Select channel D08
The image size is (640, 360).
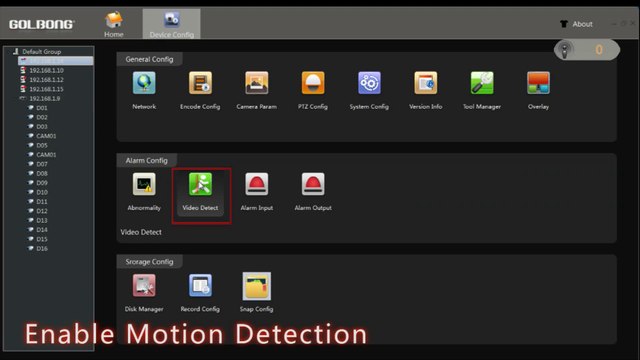(x=42, y=173)
